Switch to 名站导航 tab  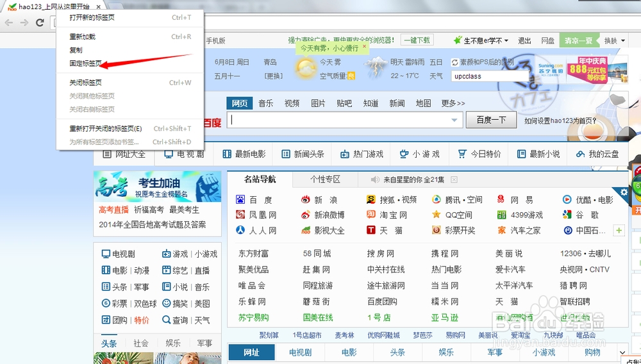[x=260, y=179]
